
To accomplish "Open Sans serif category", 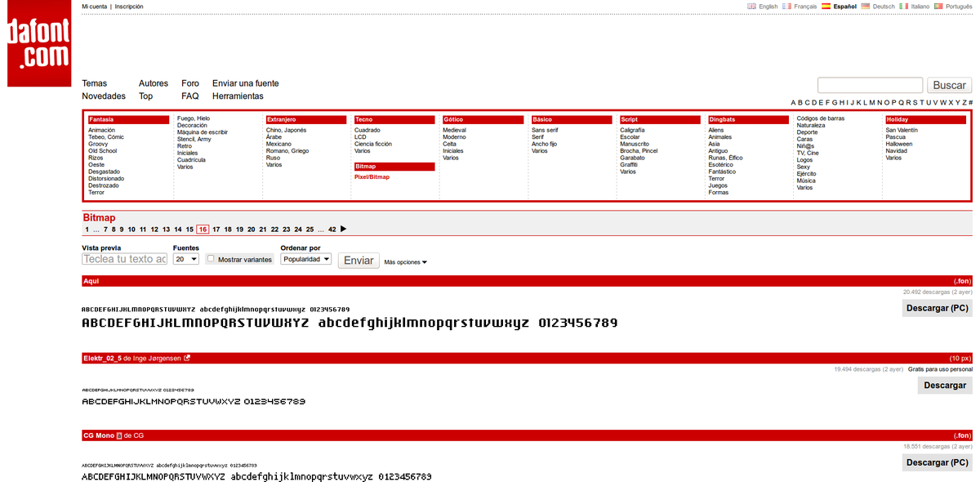I will click(545, 130).
